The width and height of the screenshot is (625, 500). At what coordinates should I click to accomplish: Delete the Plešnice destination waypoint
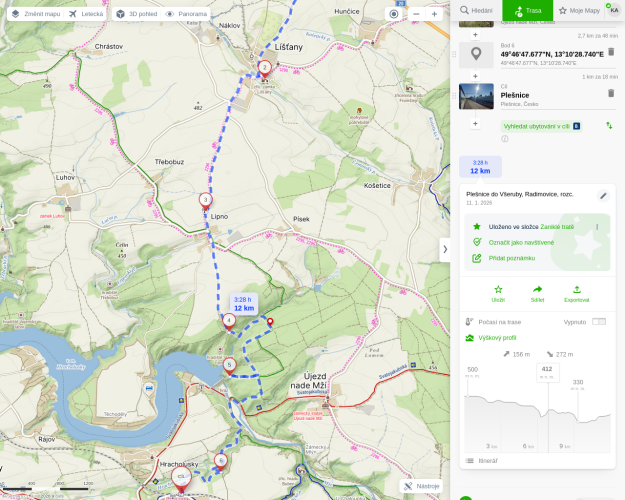[x=610, y=93]
